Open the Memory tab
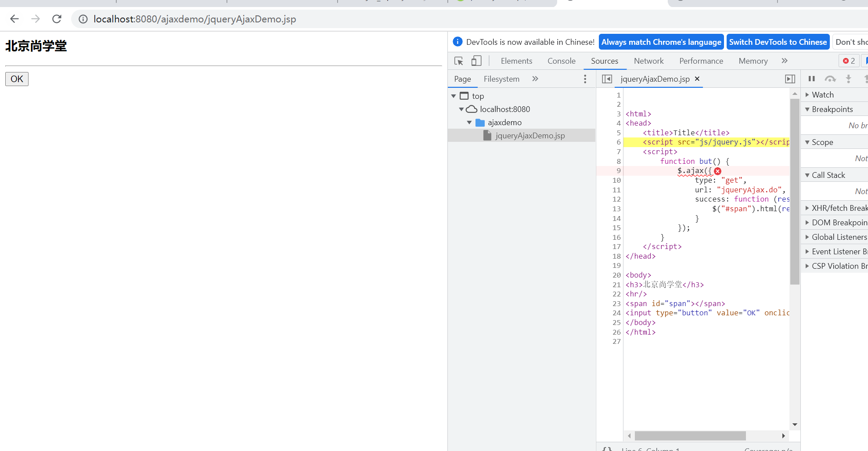 point(753,61)
